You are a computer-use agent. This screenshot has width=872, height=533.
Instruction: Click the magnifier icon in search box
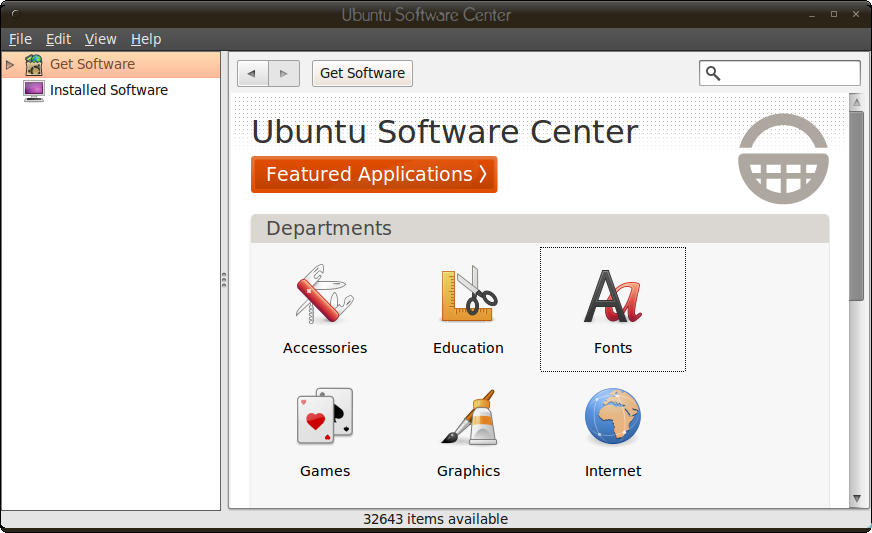[x=713, y=73]
